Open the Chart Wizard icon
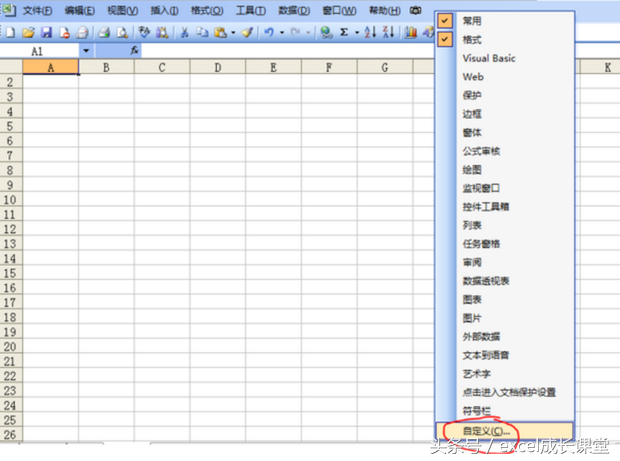This screenshot has height=461, width=620. [x=411, y=32]
